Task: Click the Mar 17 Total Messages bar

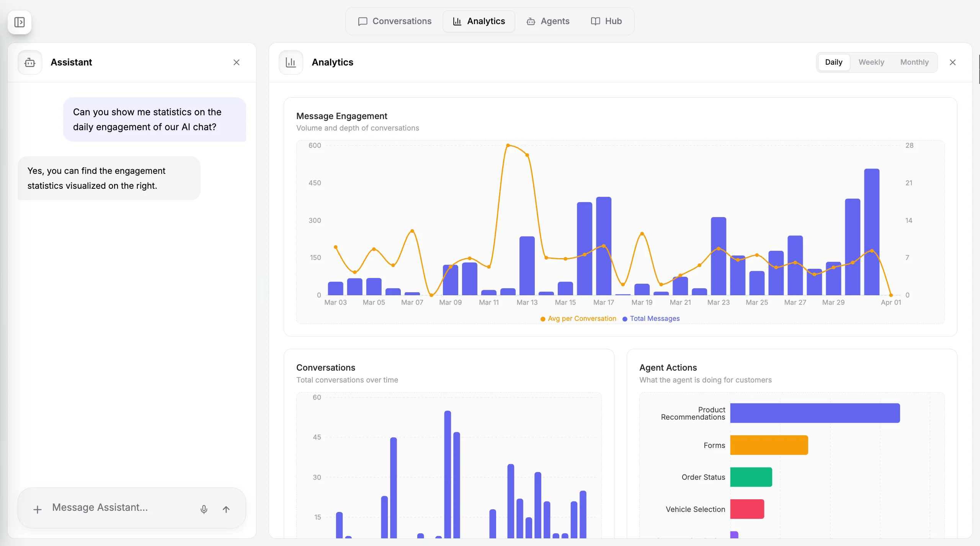Action: tap(604, 246)
